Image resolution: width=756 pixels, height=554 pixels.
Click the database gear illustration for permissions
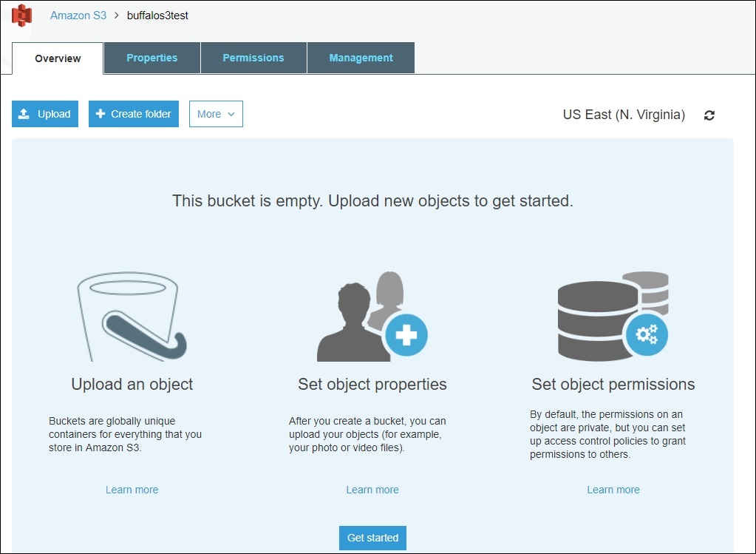tap(613, 317)
